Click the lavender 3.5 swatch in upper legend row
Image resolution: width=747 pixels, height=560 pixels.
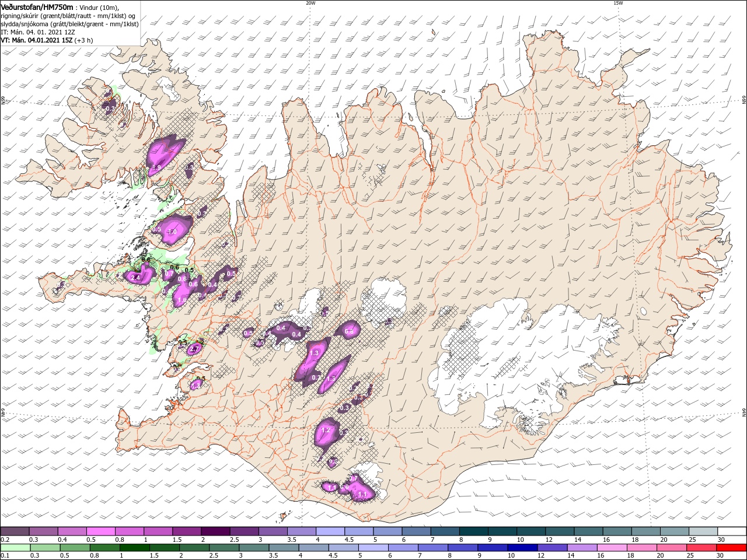coord(301,531)
